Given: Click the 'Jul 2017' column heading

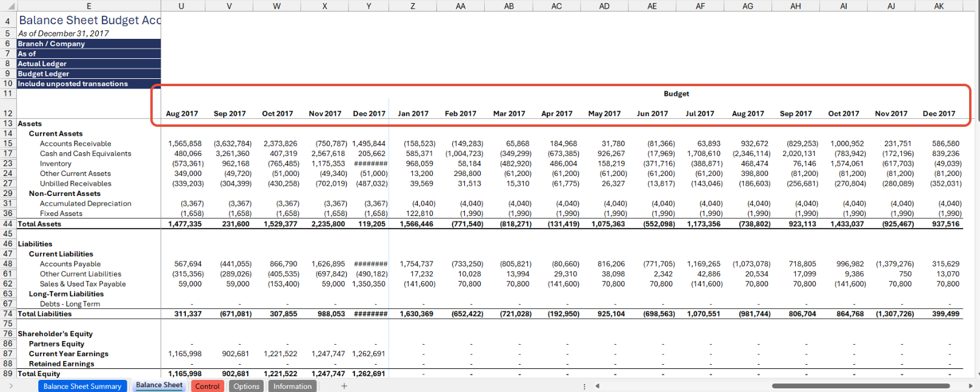Looking at the screenshot, I should [x=700, y=113].
